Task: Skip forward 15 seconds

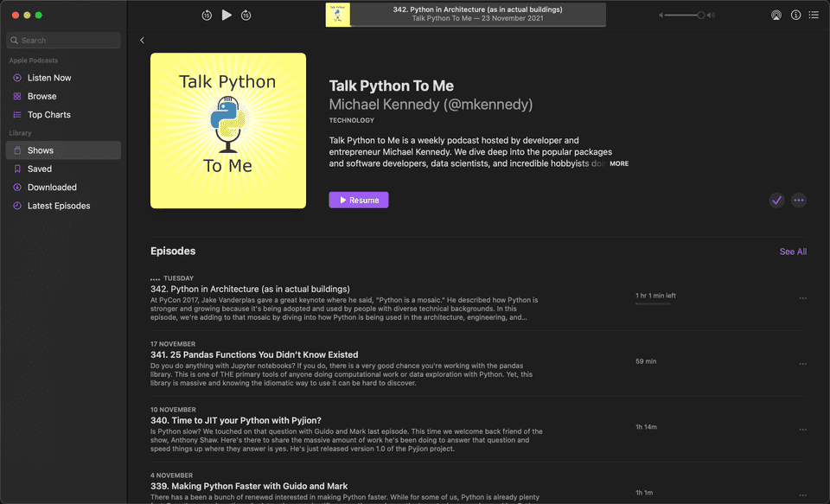Action: [246, 16]
